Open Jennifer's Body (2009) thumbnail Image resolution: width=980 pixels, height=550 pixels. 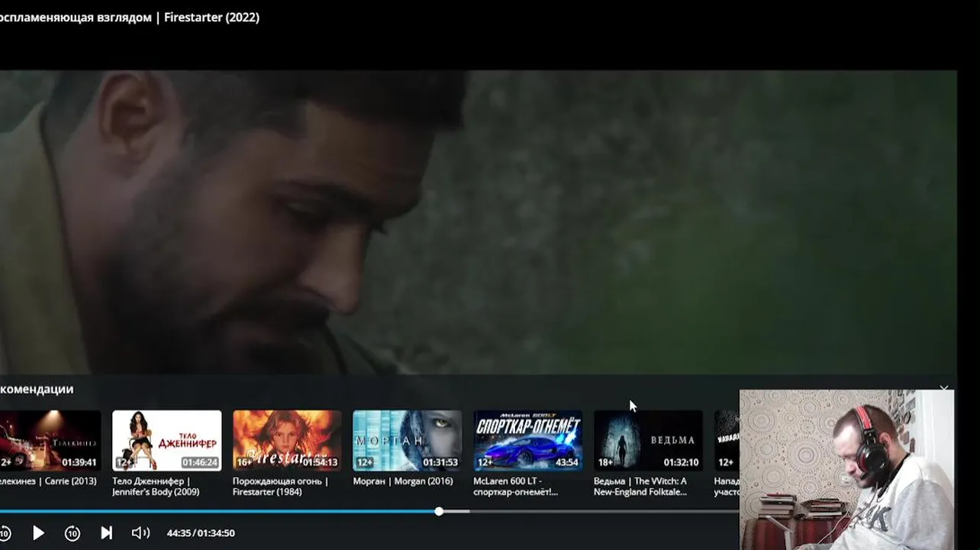coord(167,441)
